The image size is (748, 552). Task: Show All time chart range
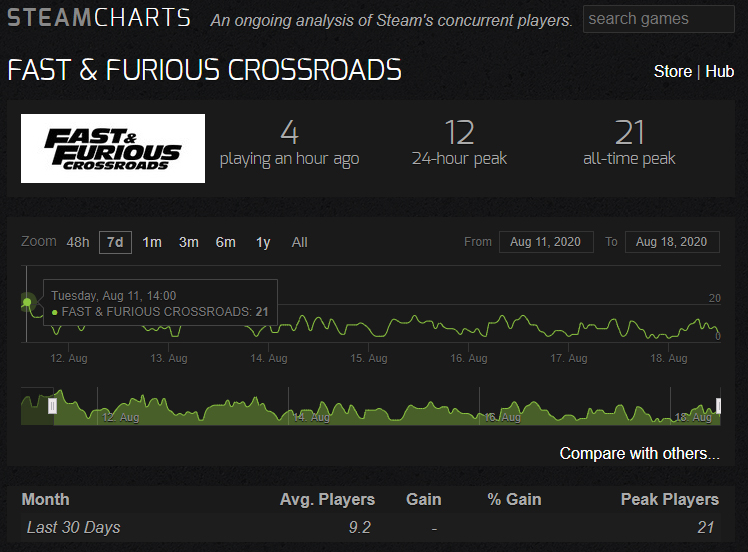pos(300,242)
